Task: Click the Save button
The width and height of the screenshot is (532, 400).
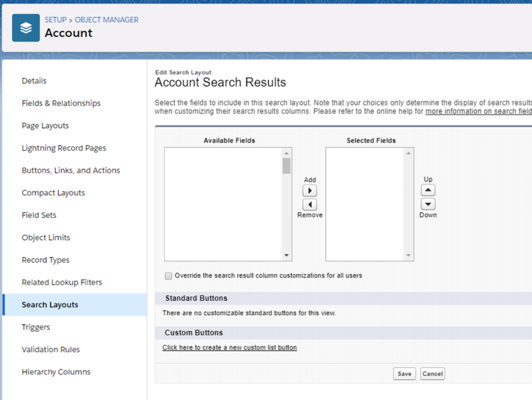Action: point(404,374)
